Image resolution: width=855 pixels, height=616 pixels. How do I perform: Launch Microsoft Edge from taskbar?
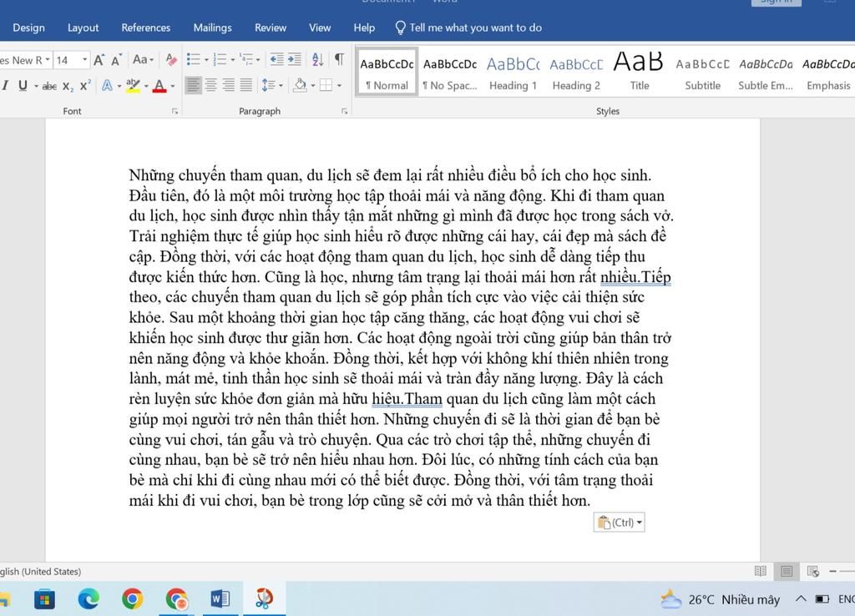[x=89, y=599]
